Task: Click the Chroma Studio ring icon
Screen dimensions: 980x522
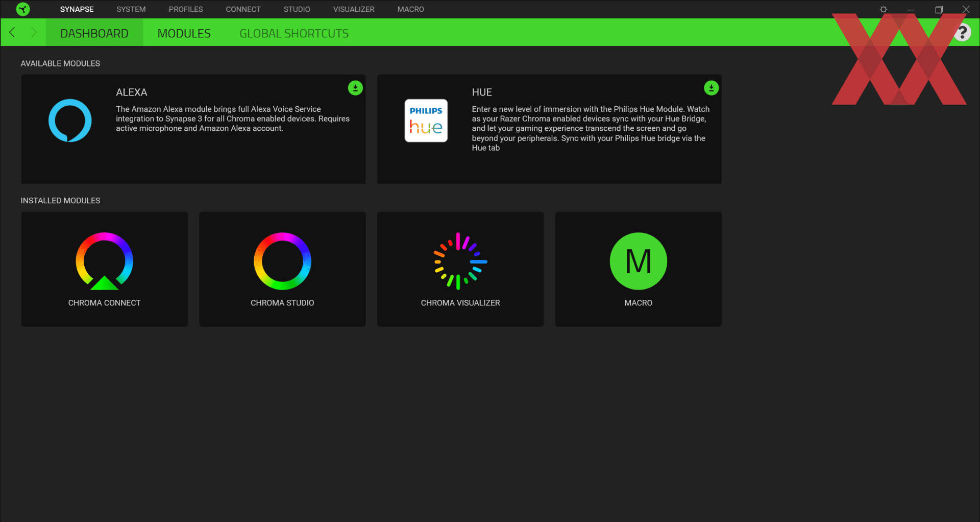Action: 282,261
